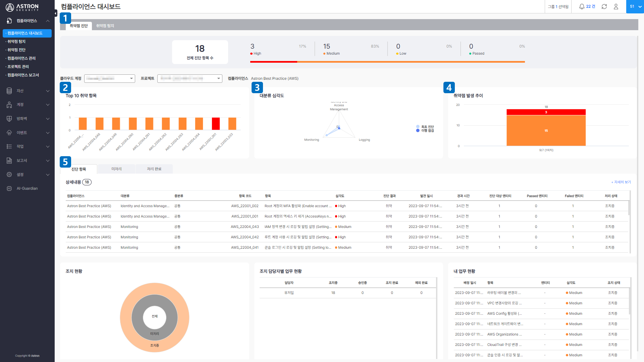
Task: Open AI-Guardian from the sidebar icon
Action: point(9,188)
